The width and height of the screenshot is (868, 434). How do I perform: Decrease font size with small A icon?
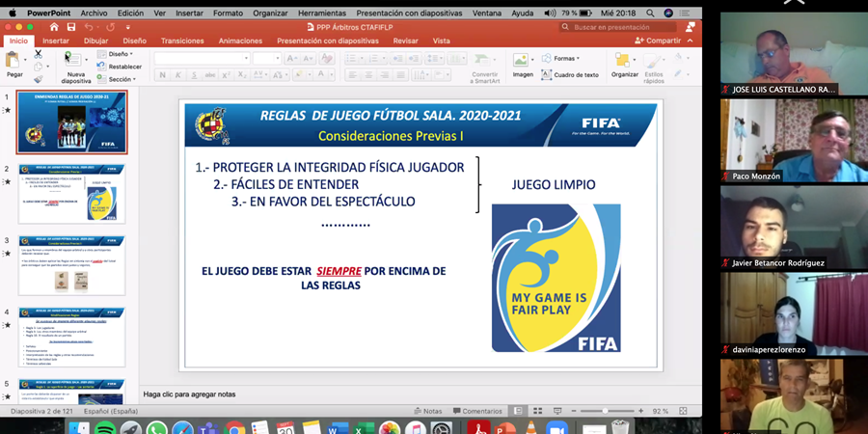[x=308, y=59]
